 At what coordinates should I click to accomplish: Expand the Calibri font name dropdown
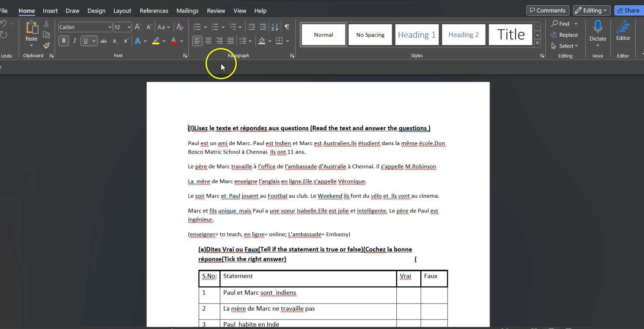(109, 27)
